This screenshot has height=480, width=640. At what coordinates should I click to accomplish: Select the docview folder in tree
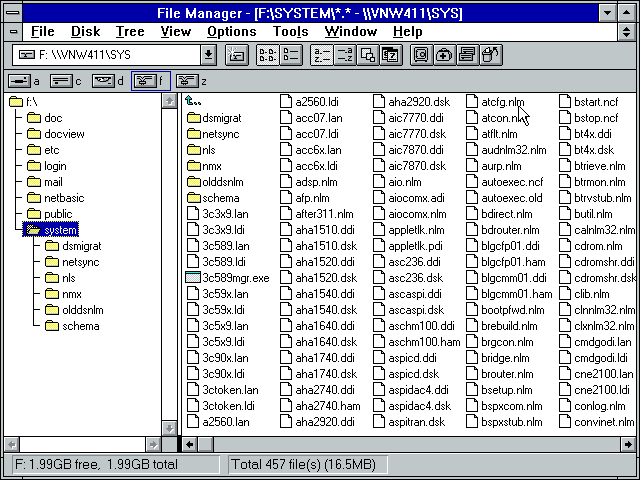pyautogui.click(x=56, y=134)
